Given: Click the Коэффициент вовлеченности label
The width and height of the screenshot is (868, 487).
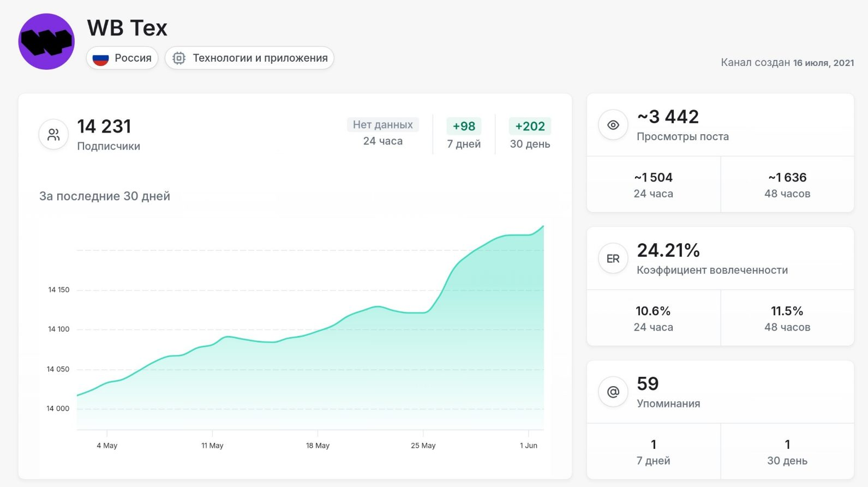Looking at the screenshot, I should click(712, 270).
